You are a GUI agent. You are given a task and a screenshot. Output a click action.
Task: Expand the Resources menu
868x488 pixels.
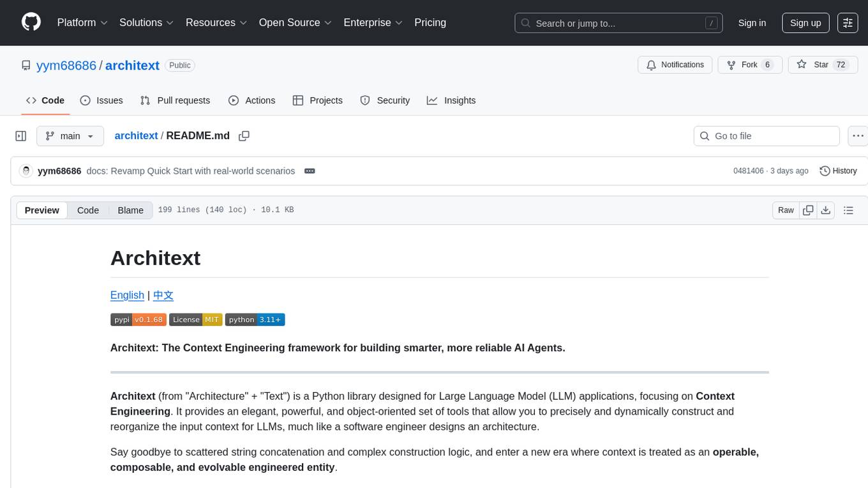(x=216, y=22)
